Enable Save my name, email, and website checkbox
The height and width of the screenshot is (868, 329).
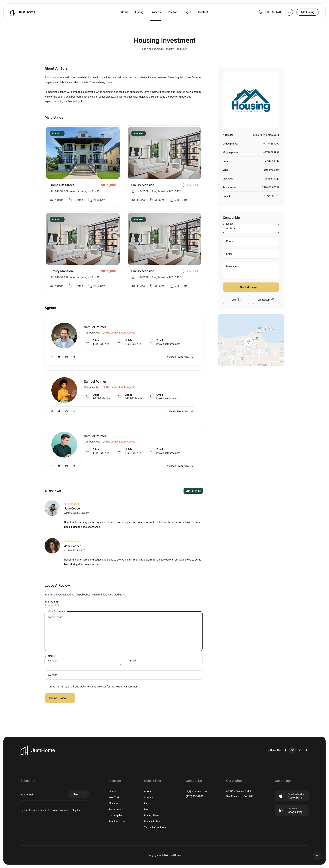[x=46, y=686]
